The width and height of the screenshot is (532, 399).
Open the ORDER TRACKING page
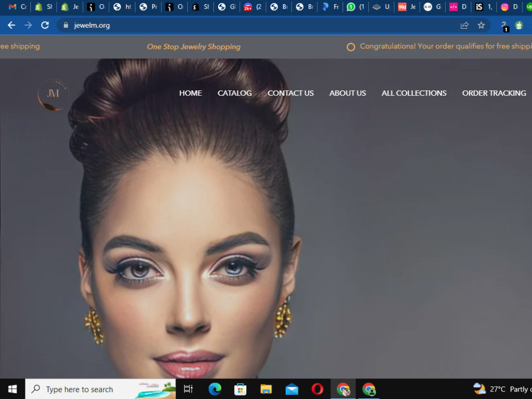494,93
